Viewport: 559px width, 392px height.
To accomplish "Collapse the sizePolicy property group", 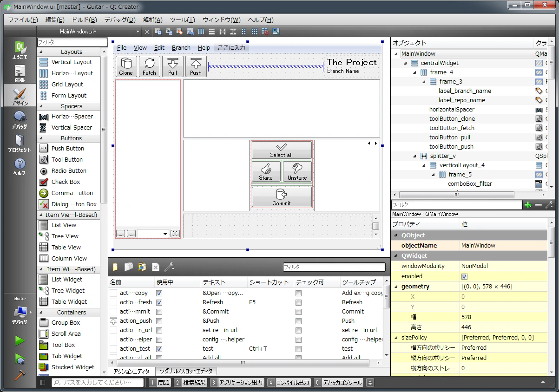I will click(x=396, y=338).
